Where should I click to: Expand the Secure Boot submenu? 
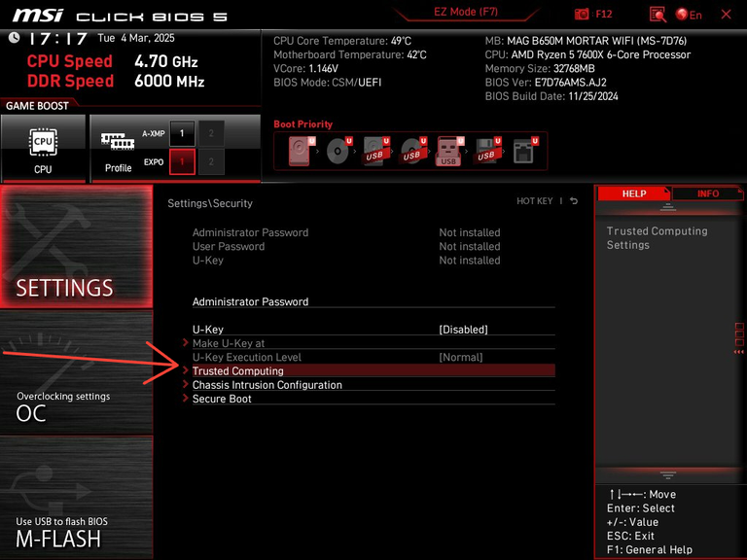[222, 399]
